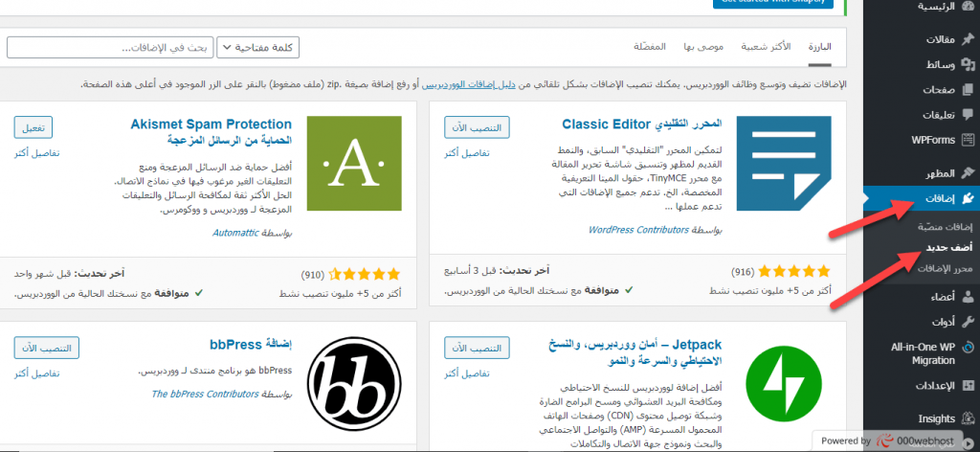Open the وسائط menu label in sidebar
980x452 pixels.
[941, 64]
